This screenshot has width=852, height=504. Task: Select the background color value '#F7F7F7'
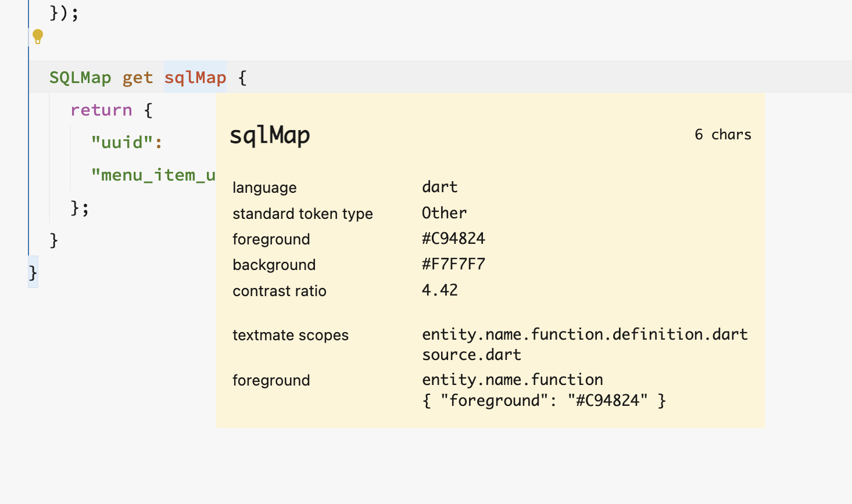tap(454, 264)
